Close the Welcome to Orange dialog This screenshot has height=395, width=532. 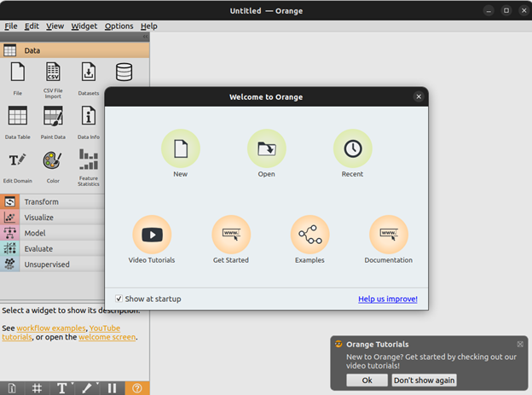click(x=419, y=96)
